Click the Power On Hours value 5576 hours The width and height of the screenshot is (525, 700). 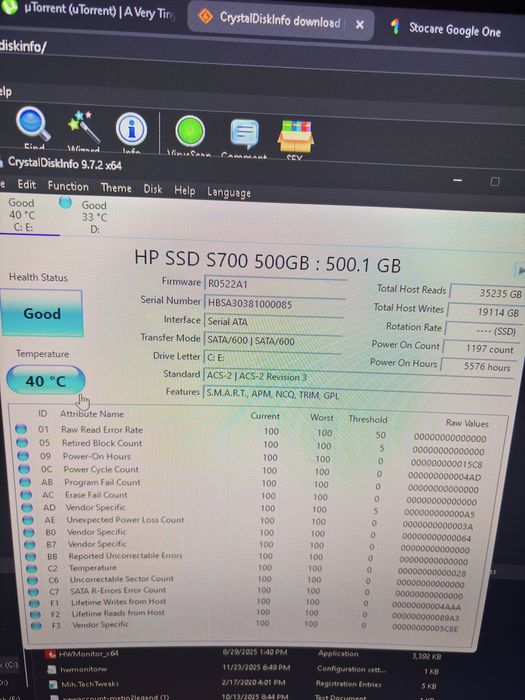(478, 366)
